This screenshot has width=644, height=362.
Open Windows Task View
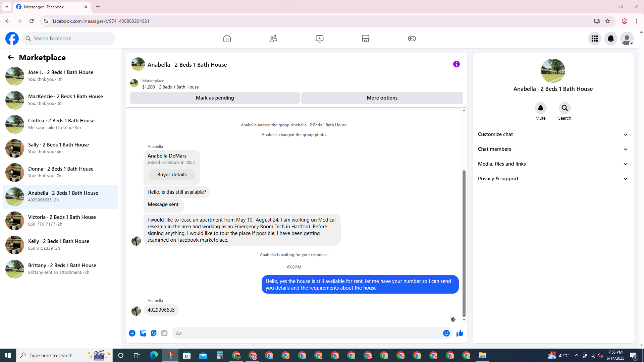[137, 355]
